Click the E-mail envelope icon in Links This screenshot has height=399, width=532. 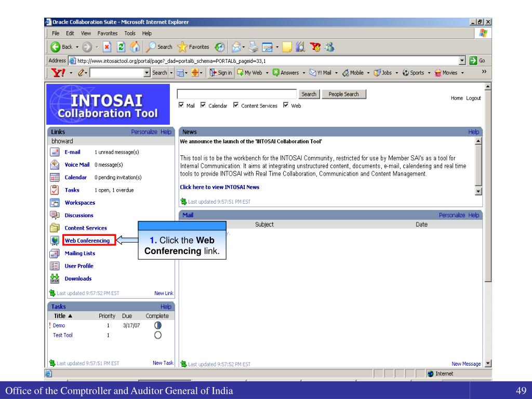pos(55,152)
